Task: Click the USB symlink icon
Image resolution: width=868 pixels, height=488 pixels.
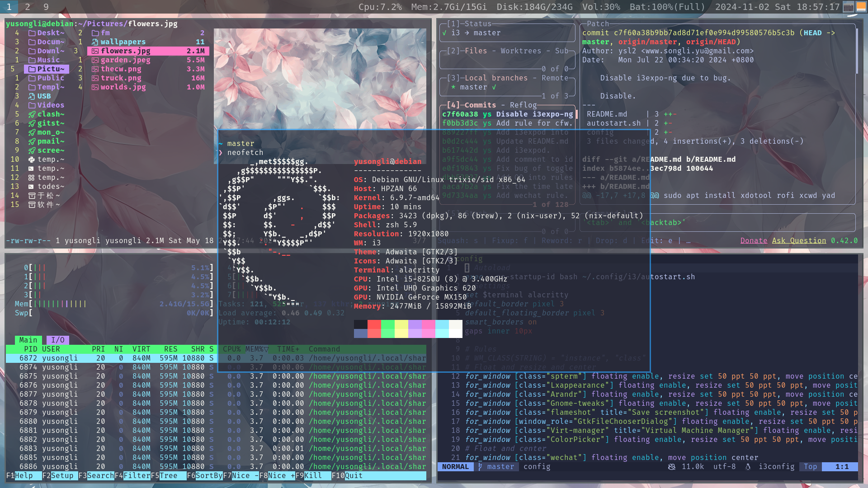Action: pyautogui.click(x=32, y=96)
